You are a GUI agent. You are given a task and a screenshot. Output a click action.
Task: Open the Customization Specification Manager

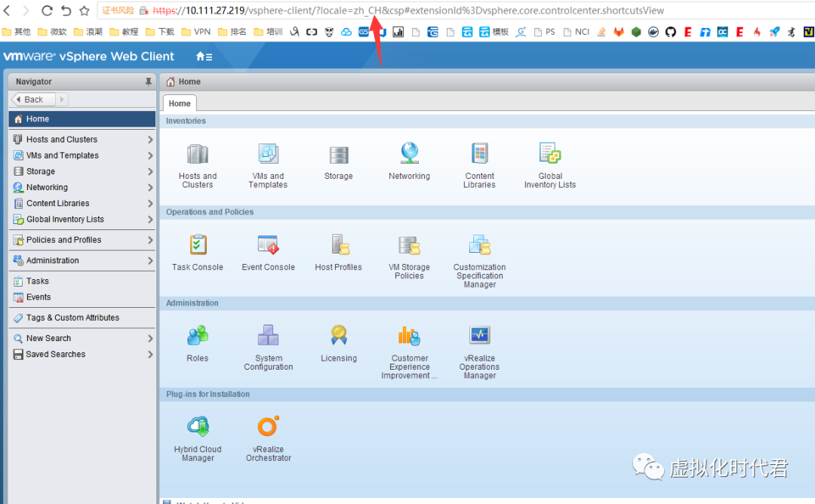pyautogui.click(x=479, y=245)
